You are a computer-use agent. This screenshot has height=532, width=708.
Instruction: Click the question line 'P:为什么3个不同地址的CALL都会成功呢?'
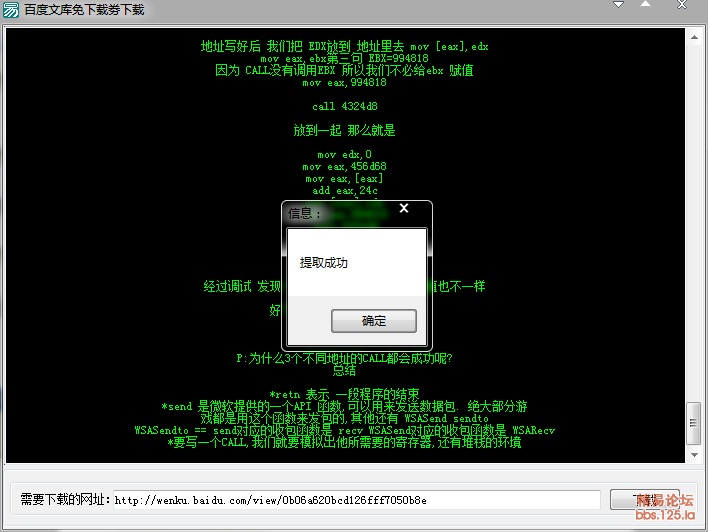(345, 359)
